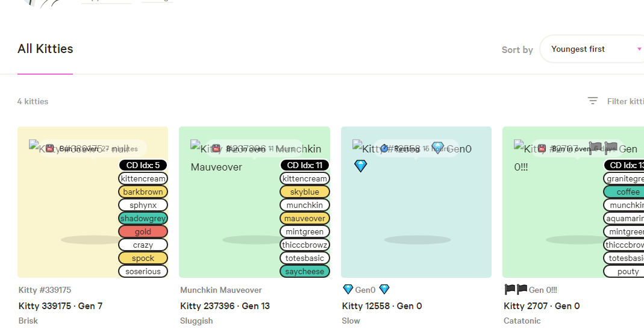
Task: Click the saycheese trait tag
Action: pyautogui.click(x=304, y=272)
